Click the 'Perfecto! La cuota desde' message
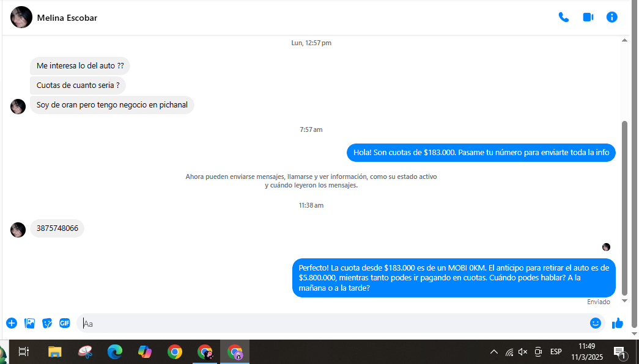The width and height of the screenshot is (639, 364). 454,278
